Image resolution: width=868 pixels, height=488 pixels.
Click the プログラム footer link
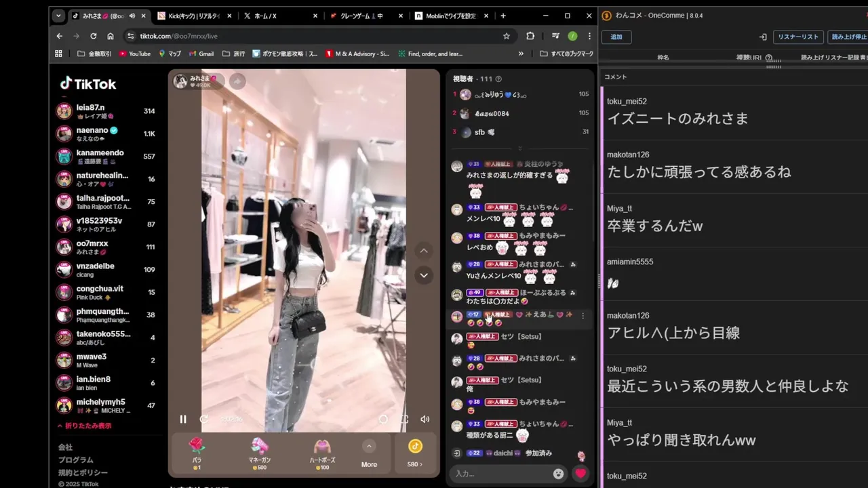tap(75, 460)
